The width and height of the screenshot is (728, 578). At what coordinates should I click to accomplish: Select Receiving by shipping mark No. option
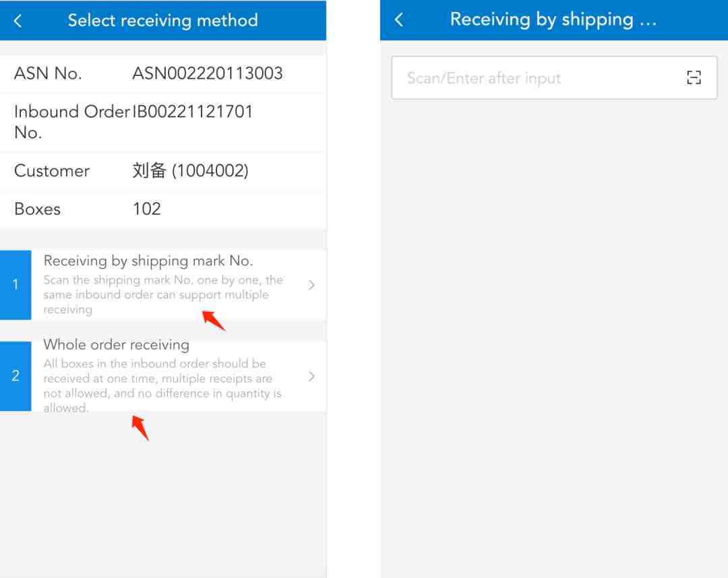pyautogui.click(x=163, y=284)
